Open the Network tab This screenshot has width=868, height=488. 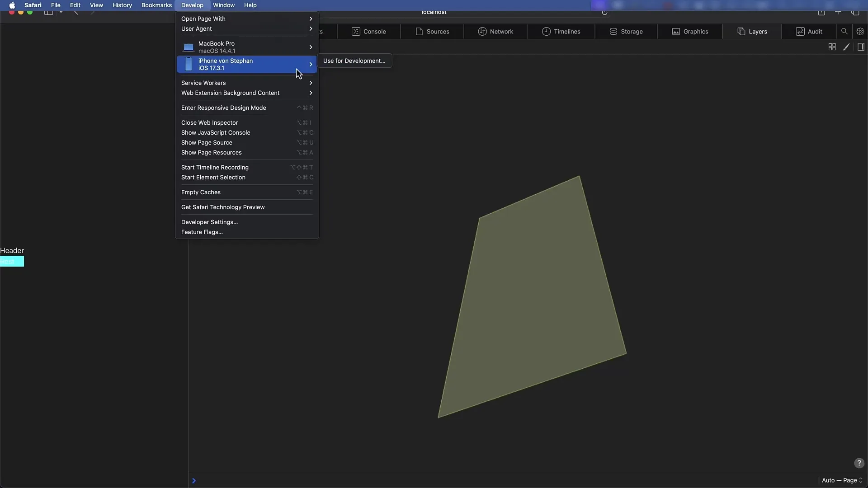point(495,32)
